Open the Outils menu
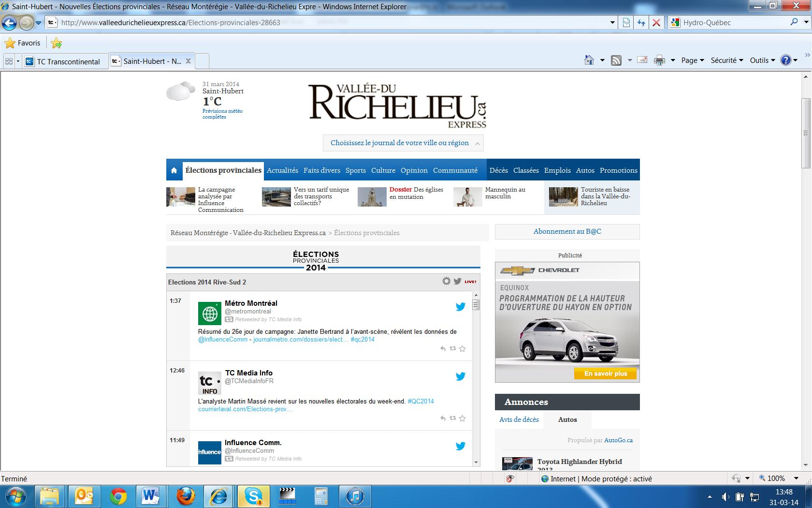 [762, 60]
